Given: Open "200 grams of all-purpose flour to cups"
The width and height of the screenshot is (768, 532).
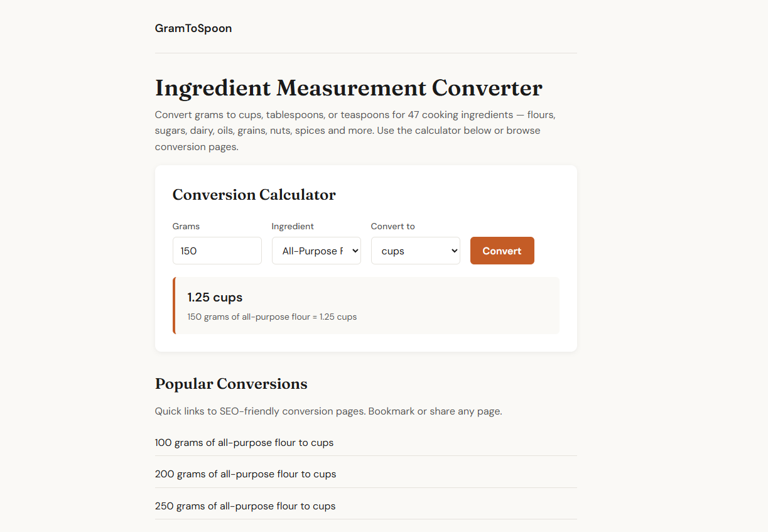Looking at the screenshot, I should click(x=246, y=474).
